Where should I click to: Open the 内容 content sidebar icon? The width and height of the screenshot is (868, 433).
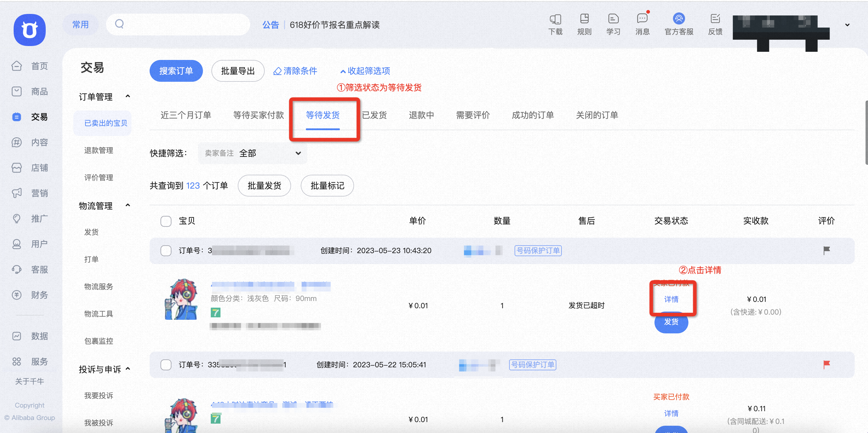tap(17, 142)
